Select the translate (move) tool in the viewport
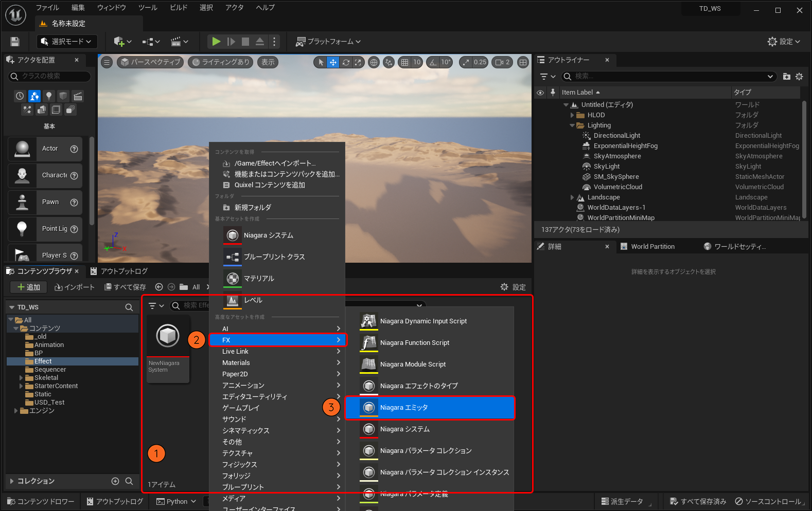This screenshot has width=812, height=511. pyautogui.click(x=333, y=62)
